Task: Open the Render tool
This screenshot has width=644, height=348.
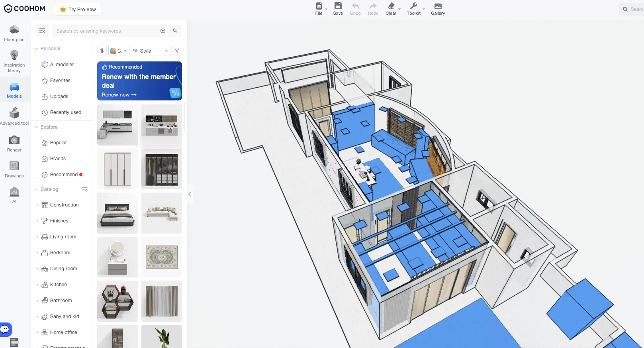Action: coord(14,144)
